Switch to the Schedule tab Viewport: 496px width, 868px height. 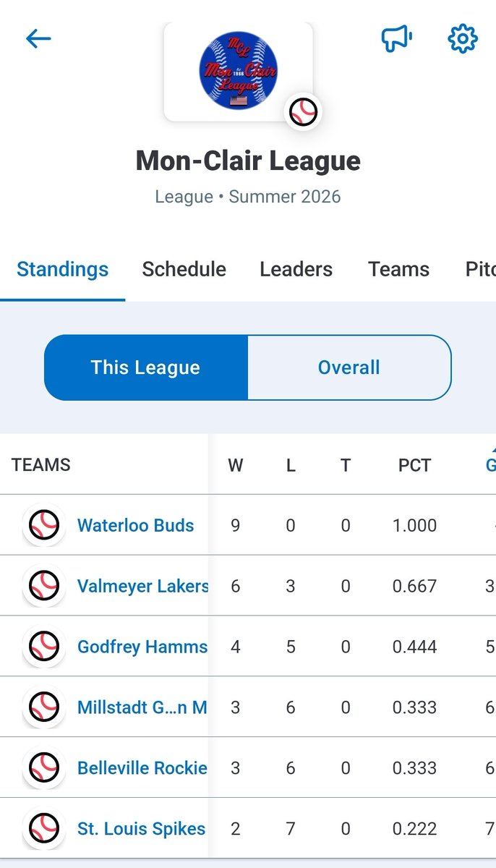pyautogui.click(x=184, y=269)
